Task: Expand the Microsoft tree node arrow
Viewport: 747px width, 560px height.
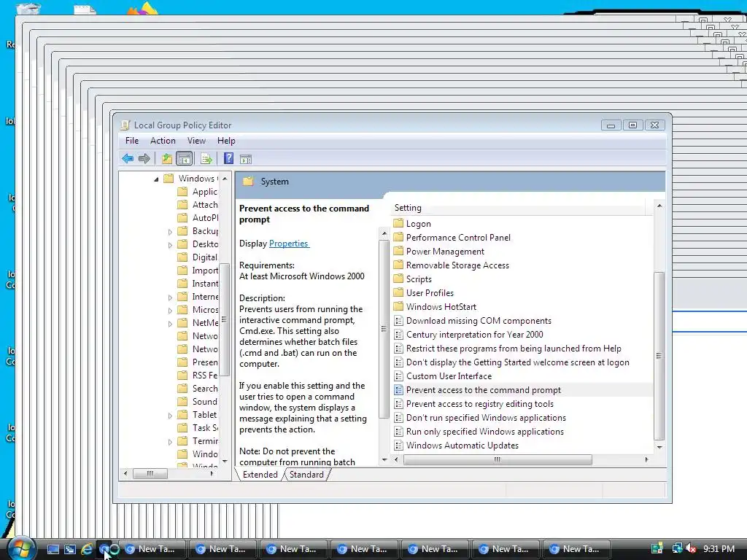Action: coord(170,311)
